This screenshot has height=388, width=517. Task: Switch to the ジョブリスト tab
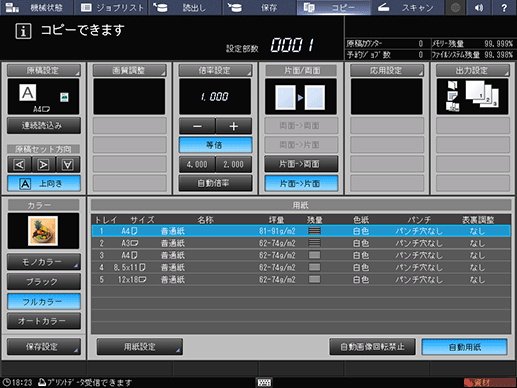click(x=112, y=7)
